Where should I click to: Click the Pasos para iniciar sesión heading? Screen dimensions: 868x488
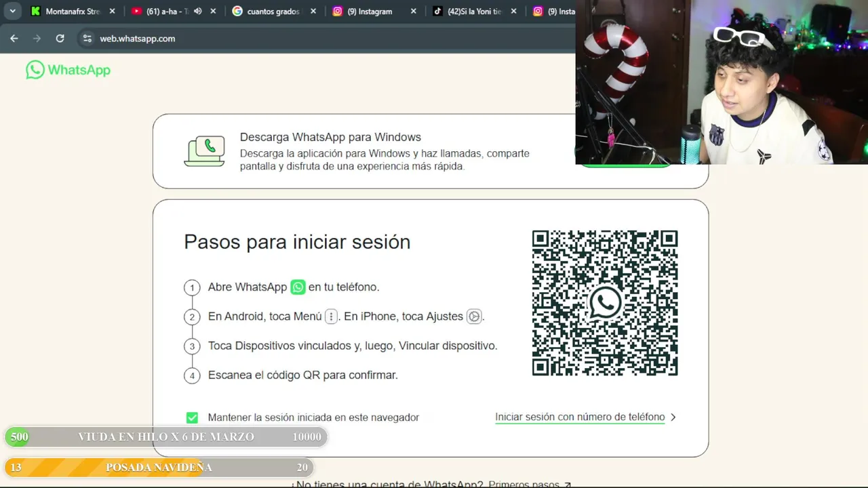click(x=297, y=242)
